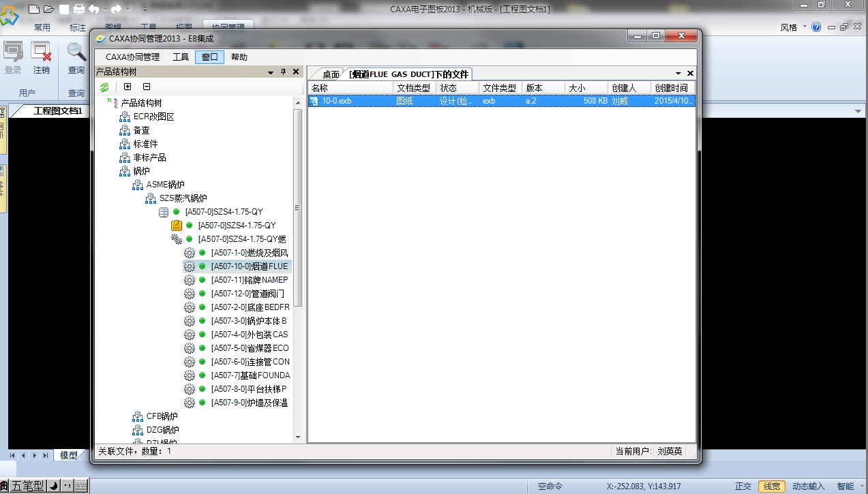Open the 产品结构树 panel options dropdown arrow
Screen dimensions: 868x494
271,72
